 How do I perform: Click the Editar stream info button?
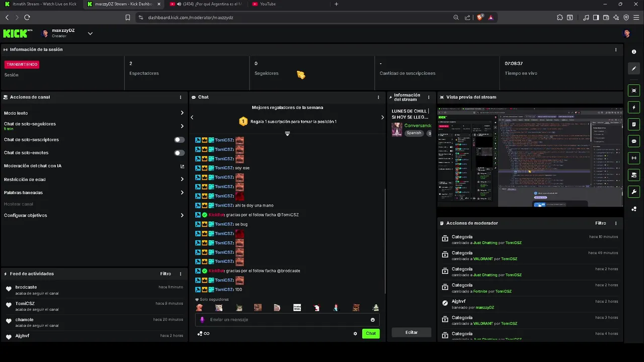click(412, 332)
